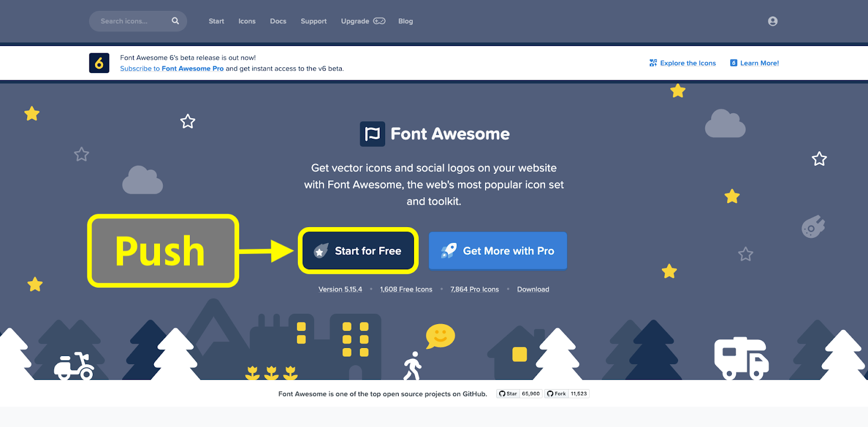Image resolution: width=868 pixels, height=427 pixels.
Task: Click the Font Awesome heading text
Action: pyautogui.click(x=450, y=134)
